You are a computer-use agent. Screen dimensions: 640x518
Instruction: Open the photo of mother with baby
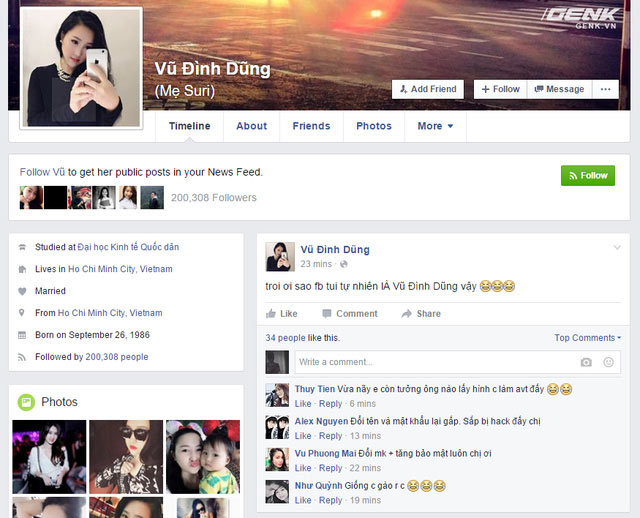pyautogui.click(x=203, y=457)
